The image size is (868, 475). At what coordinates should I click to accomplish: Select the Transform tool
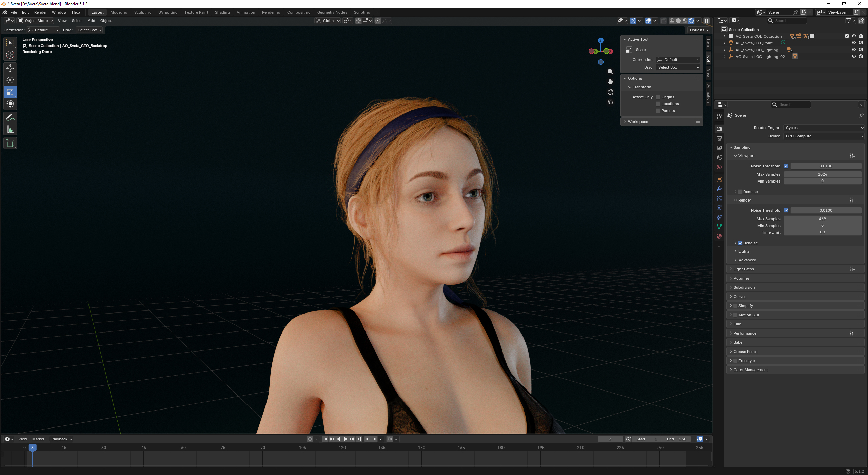click(x=10, y=104)
